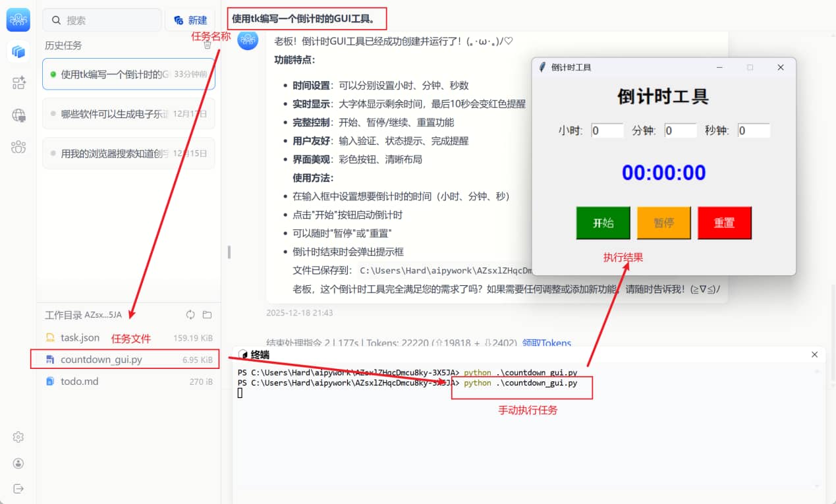This screenshot has width=836, height=504.
Task: Click the 秒钟 input in countdown window
Action: pyautogui.click(x=754, y=130)
